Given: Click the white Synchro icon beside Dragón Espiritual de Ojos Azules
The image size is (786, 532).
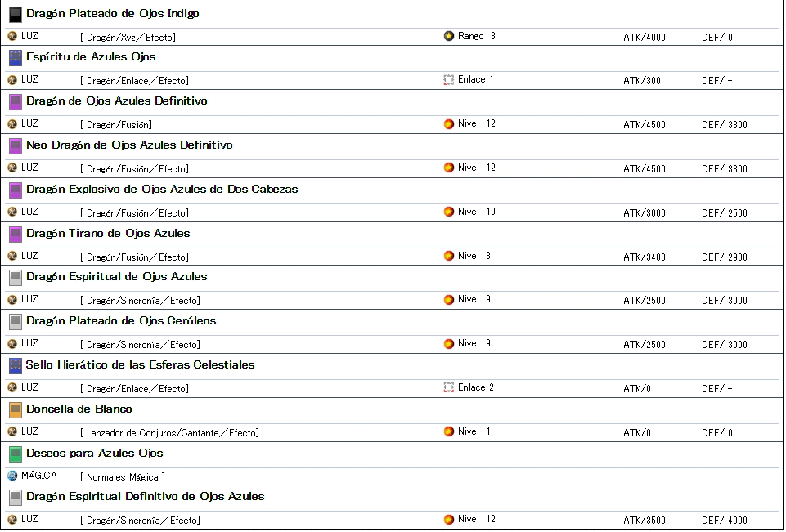Looking at the screenshot, I should click(16, 277).
